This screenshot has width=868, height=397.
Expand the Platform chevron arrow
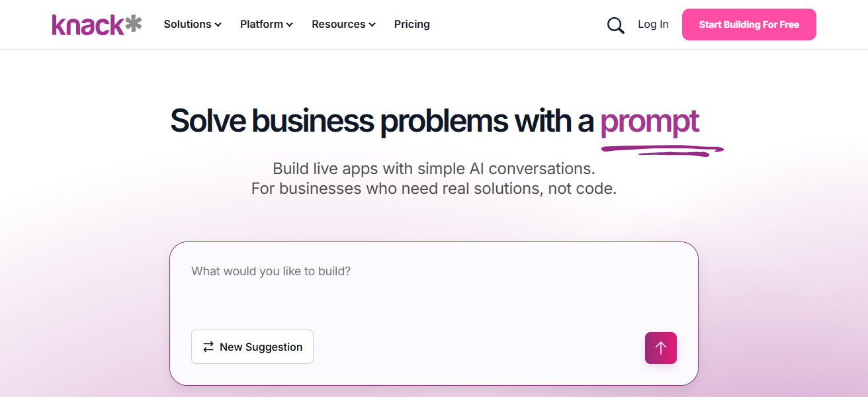coord(289,25)
